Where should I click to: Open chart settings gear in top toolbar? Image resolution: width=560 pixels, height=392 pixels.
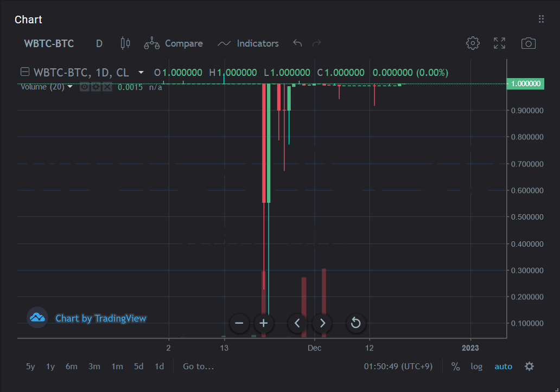(473, 43)
